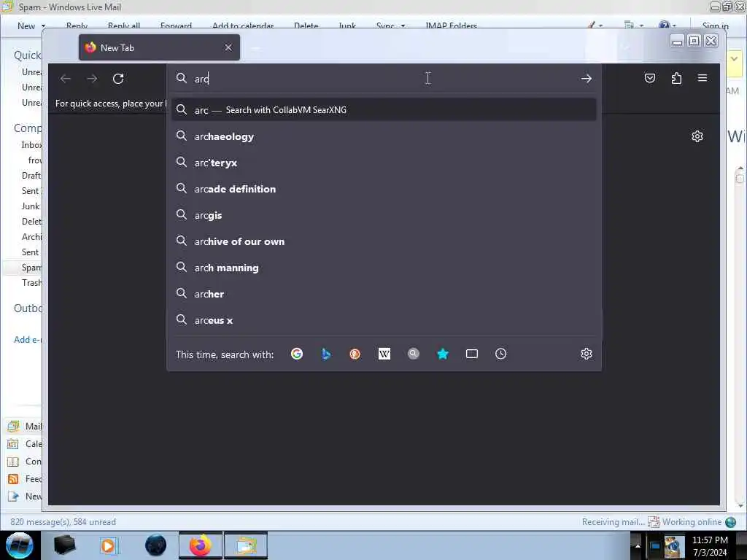The image size is (747, 560).
Task: Click Add e-mail account link
Action: click(x=28, y=340)
